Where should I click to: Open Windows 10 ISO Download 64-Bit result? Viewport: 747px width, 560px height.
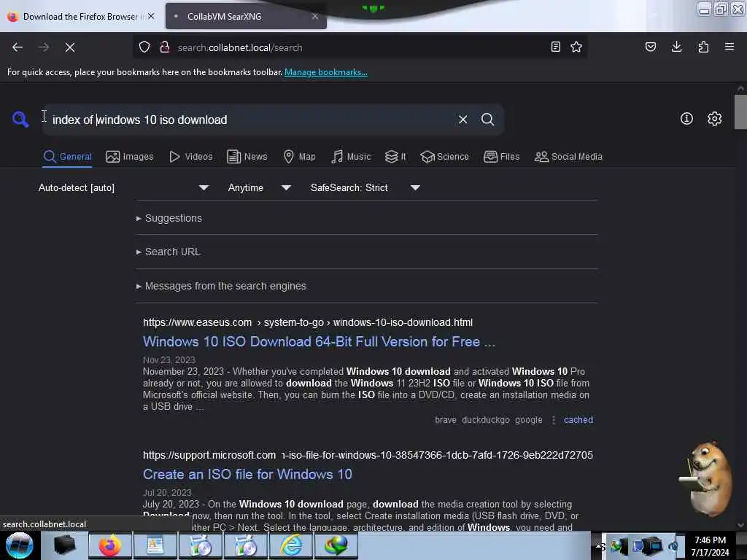point(320,341)
